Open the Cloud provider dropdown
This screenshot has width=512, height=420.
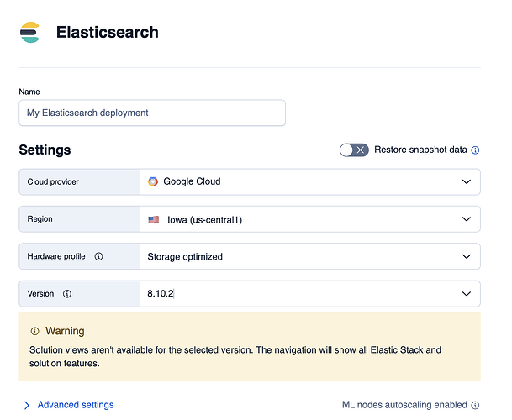pyautogui.click(x=309, y=181)
